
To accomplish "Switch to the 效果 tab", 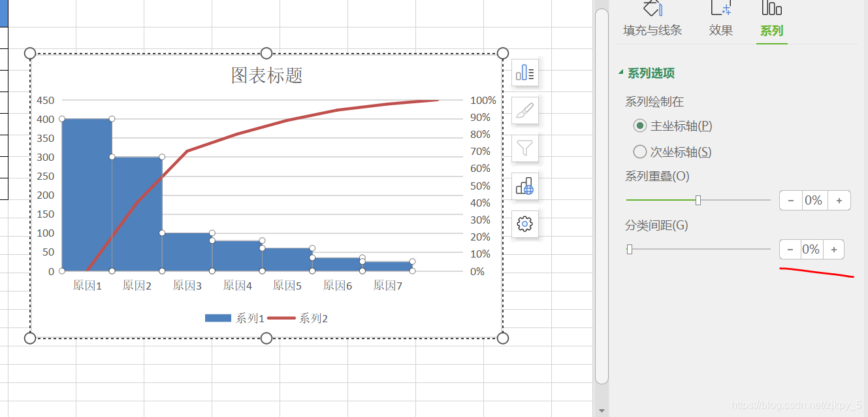I will click(721, 30).
